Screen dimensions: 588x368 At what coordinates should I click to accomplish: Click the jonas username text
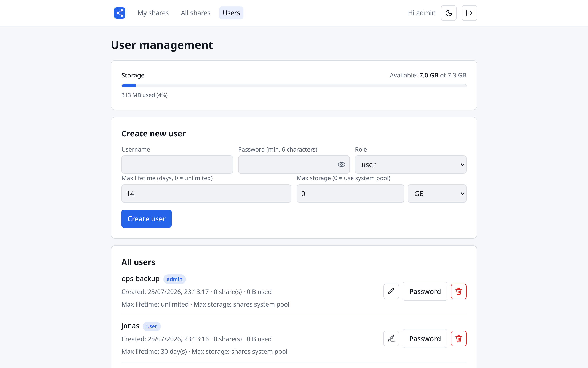tap(130, 326)
